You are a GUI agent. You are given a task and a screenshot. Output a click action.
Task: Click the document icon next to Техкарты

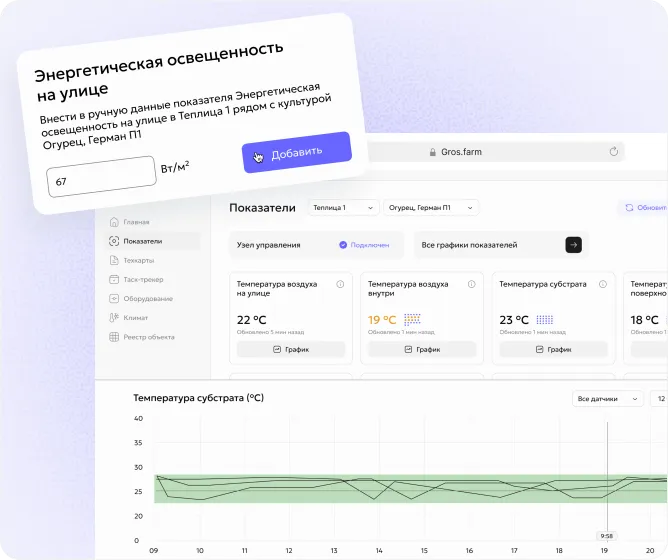tap(114, 260)
